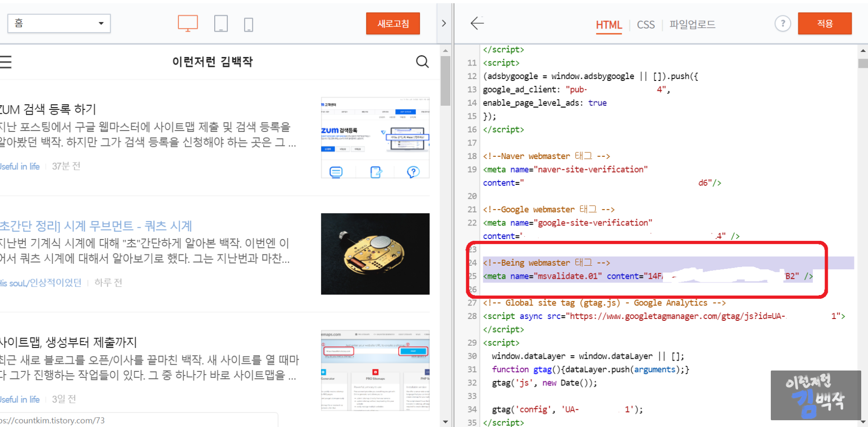Collapse preview pane with the chevron arrow
The image size is (868, 427).
443,23
